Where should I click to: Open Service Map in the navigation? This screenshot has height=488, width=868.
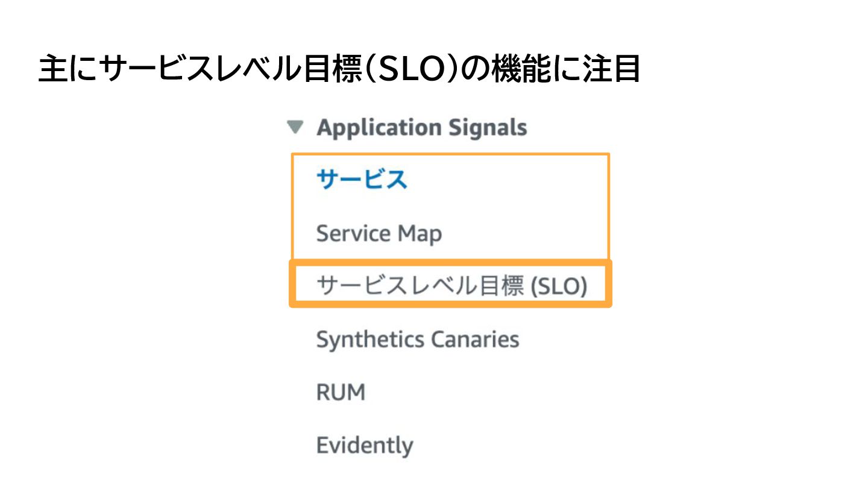coord(379,233)
